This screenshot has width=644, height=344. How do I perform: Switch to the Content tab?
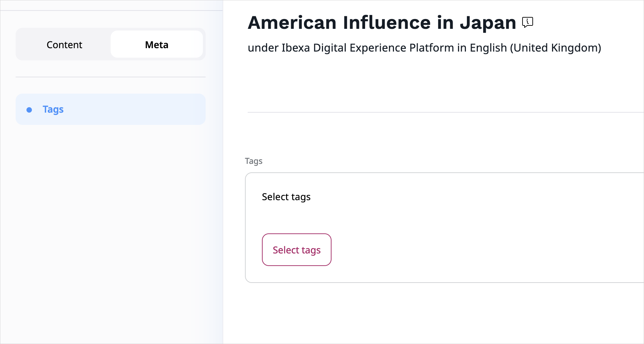[64, 45]
